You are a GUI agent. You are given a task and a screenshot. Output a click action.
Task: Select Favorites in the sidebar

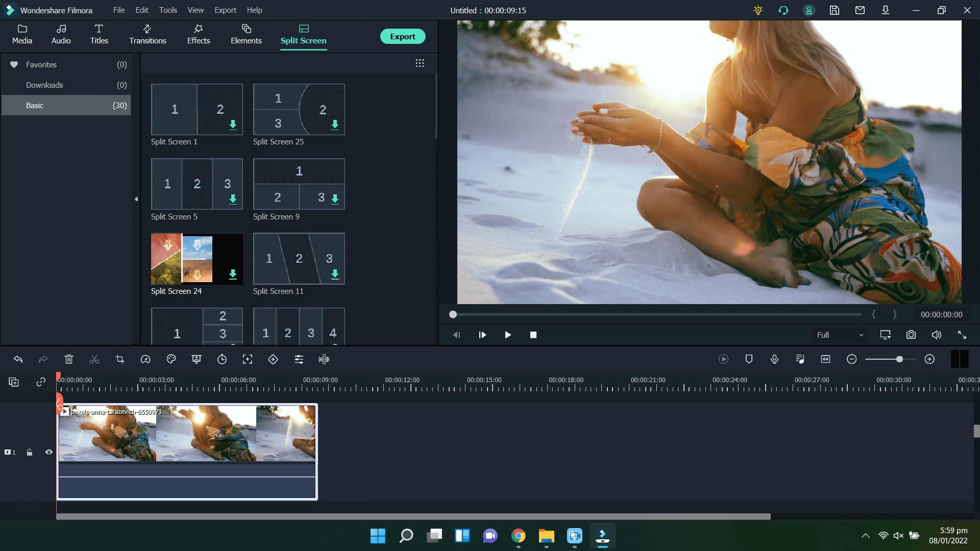pyautogui.click(x=66, y=65)
